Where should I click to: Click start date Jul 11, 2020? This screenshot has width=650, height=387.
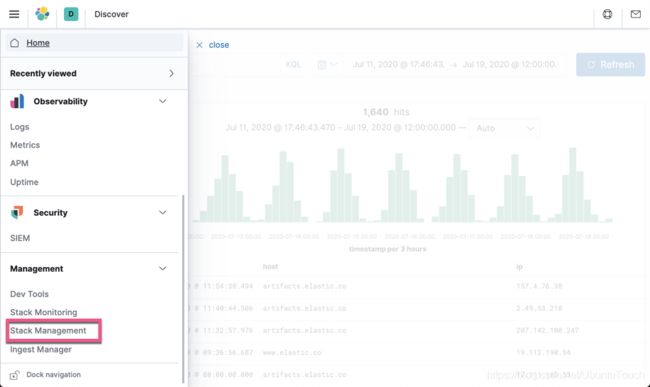pos(398,65)
